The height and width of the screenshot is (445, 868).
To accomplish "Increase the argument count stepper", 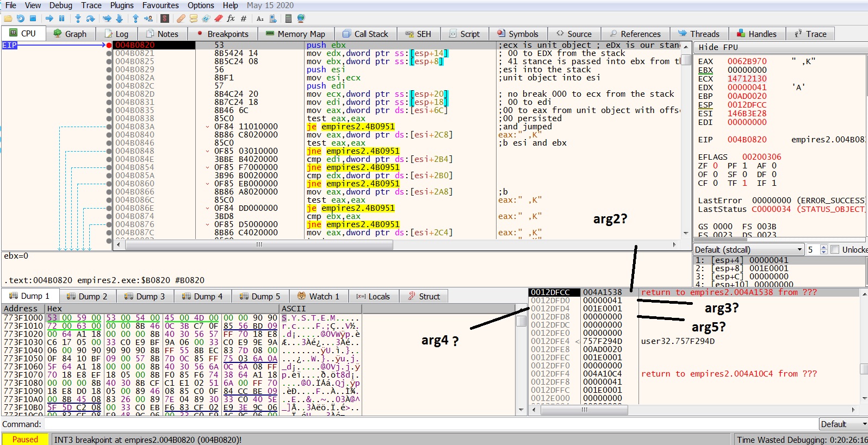I will 823,247.
